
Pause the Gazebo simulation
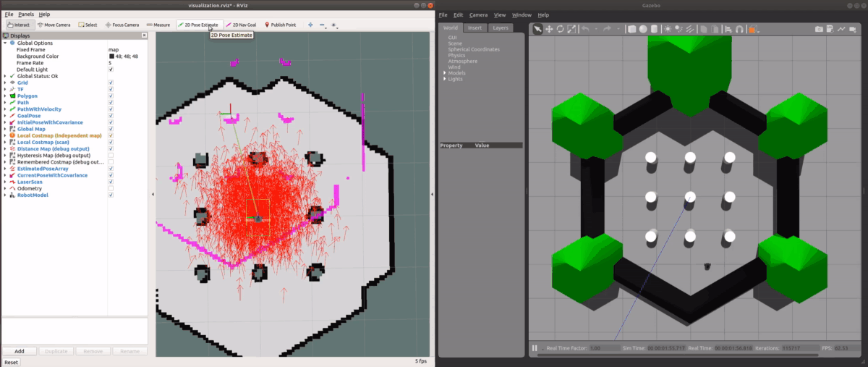click(535, 348)
